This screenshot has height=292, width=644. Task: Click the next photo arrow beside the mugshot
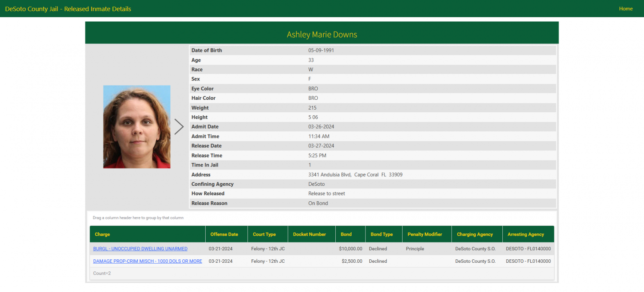[x=179, y=126]
